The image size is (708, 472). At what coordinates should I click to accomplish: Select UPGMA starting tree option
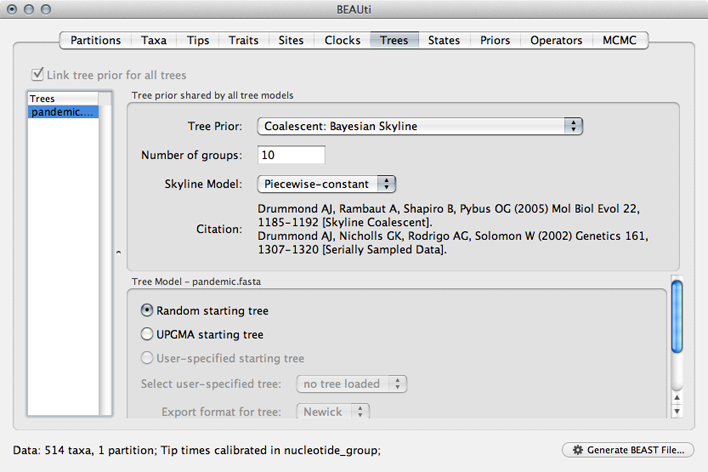148,335
